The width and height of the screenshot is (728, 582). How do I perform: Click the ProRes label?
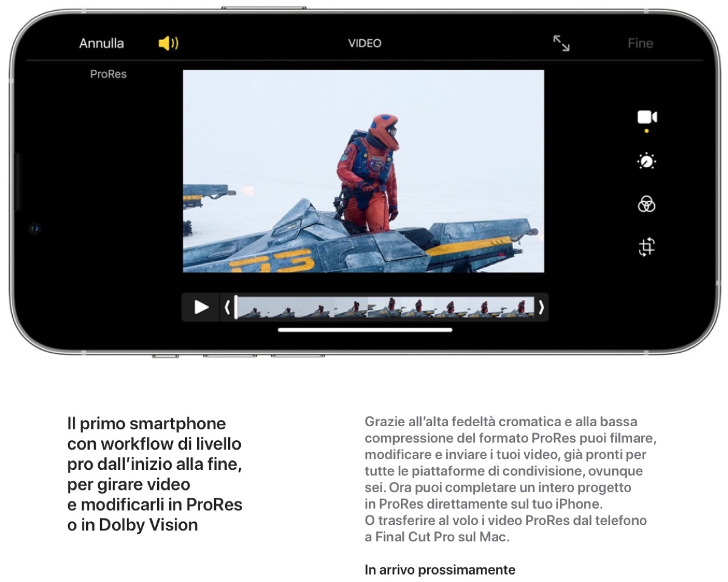point(108,74)
